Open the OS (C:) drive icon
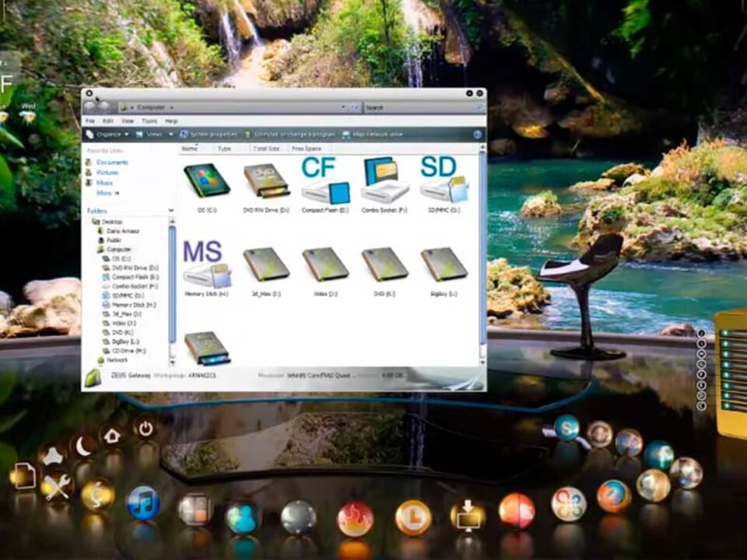Image resolution: width=747 pixels, height=560 pixels. click(x=206, y=180)
